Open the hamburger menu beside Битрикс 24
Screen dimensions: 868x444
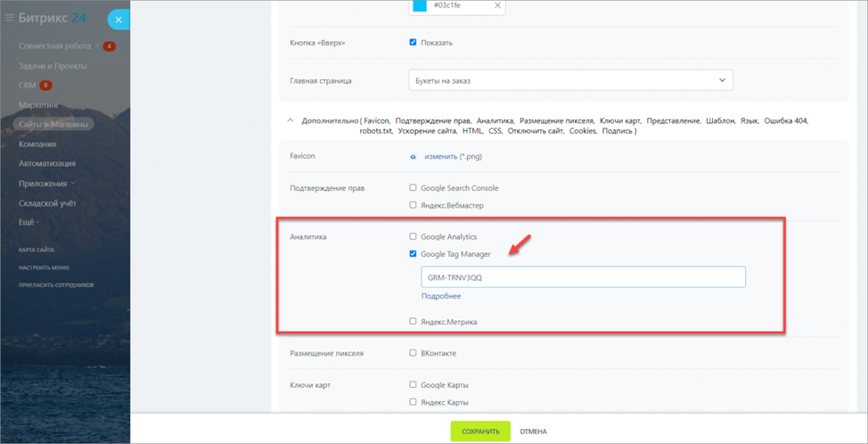point(9,18)
